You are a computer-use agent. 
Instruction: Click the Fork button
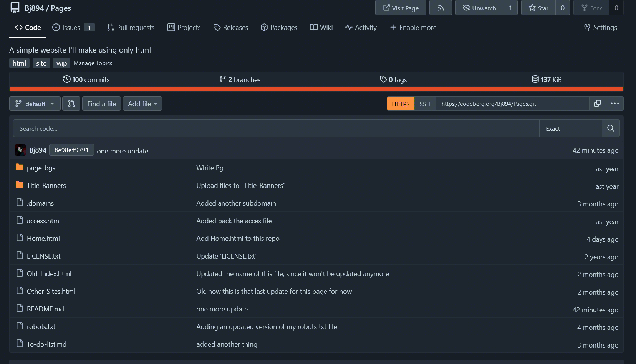pos(591,8)
